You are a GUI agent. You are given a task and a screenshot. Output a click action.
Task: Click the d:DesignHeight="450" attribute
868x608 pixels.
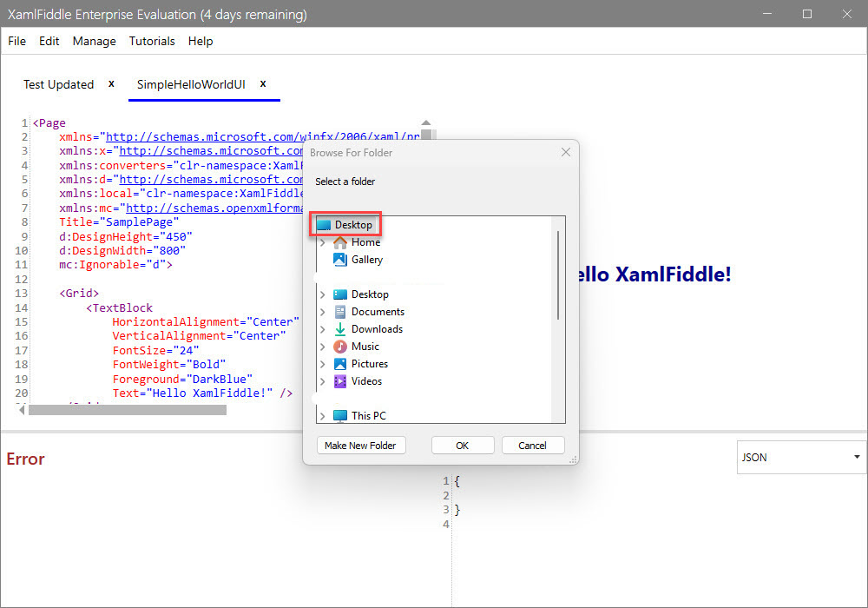(126, 236)
